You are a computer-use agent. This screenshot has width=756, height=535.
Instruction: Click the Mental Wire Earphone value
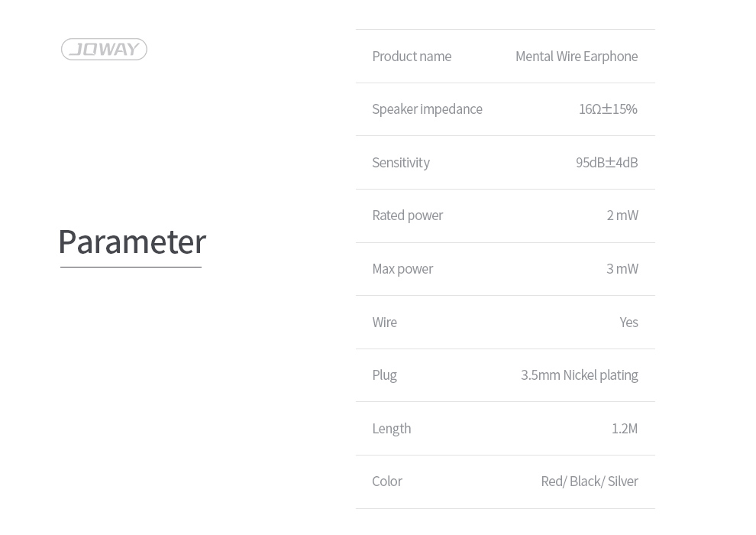pos(577,57)
